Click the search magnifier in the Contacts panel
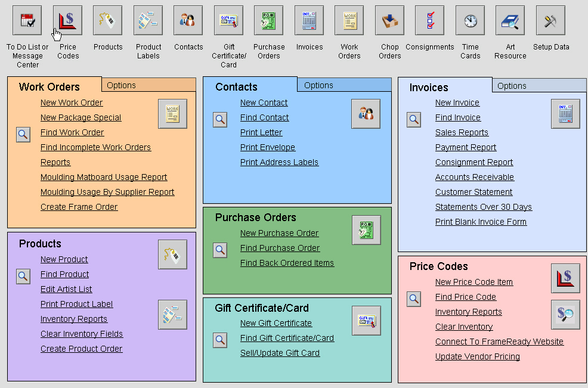The width and height of the screenshot is (588, 388). tap(219, 119)
